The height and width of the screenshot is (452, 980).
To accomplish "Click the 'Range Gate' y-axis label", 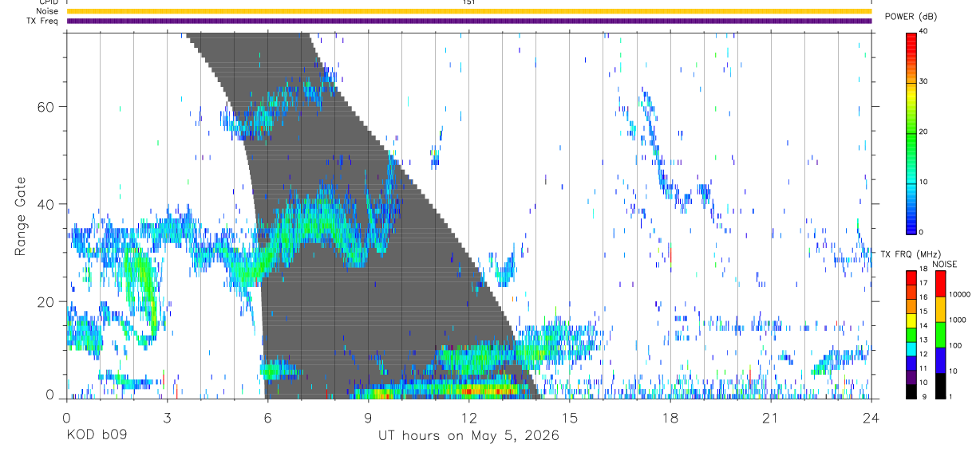I will click(x=19, y=216).
